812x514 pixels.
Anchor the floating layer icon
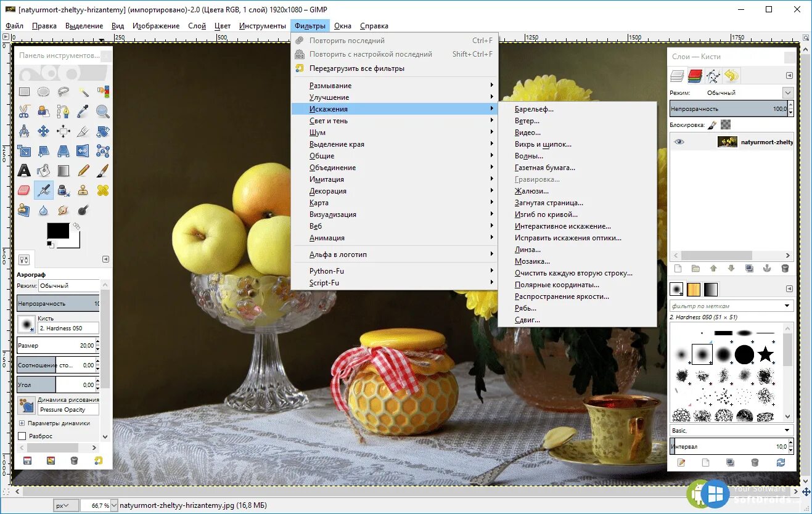coord(767,268)
